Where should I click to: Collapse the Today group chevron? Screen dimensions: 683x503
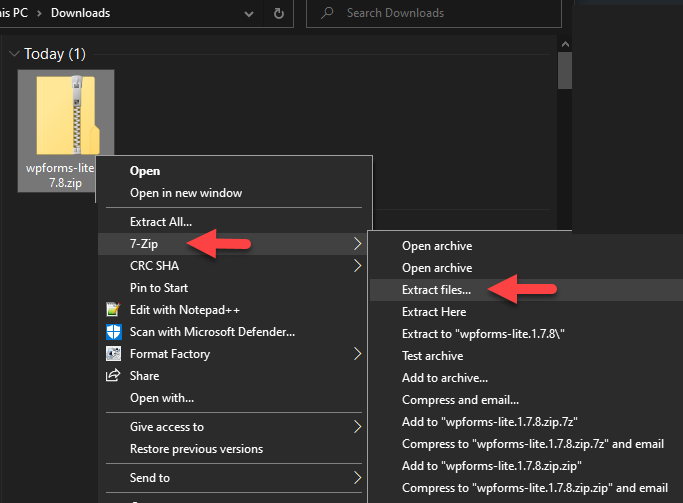13,54
